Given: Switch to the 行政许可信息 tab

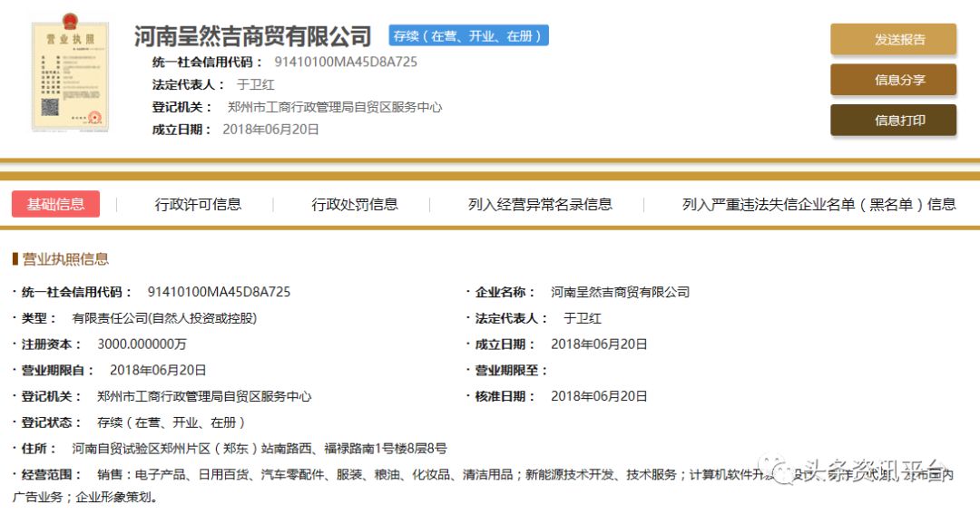Looking at the screenshot, I should (198, 204).
